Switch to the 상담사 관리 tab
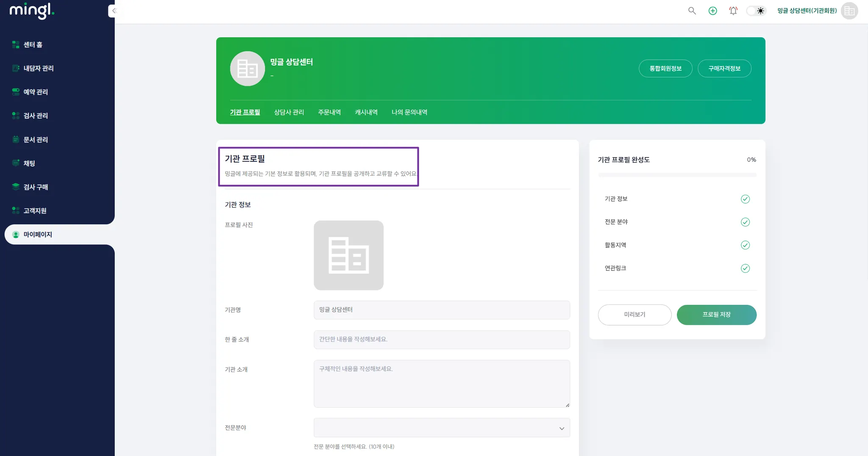The height and width of the screenshot is (456, 868). 289,112
